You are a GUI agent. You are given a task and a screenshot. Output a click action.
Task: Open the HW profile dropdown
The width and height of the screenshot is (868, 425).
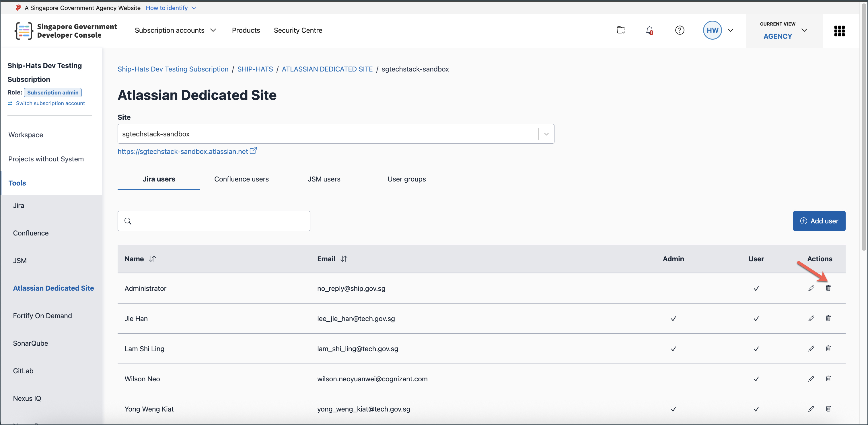coord(718,30)
